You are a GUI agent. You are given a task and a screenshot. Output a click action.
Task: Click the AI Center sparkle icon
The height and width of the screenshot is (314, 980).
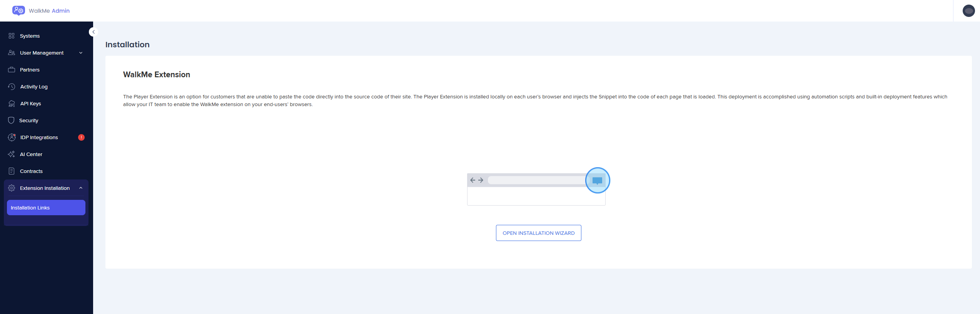point(12,154)
